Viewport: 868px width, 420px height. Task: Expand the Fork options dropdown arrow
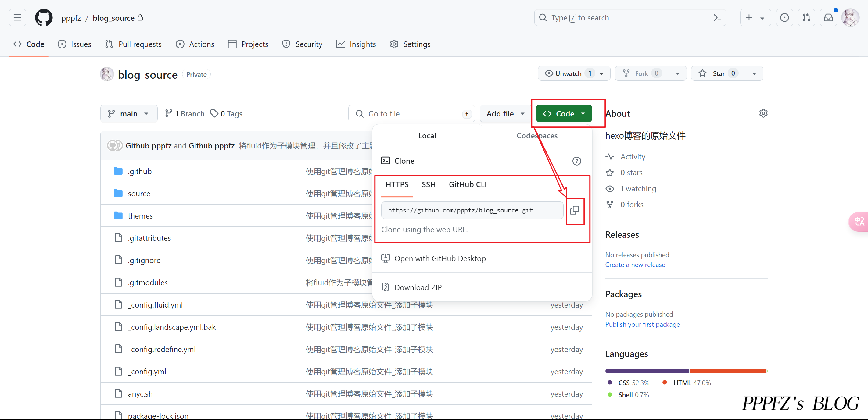point(678,74)
